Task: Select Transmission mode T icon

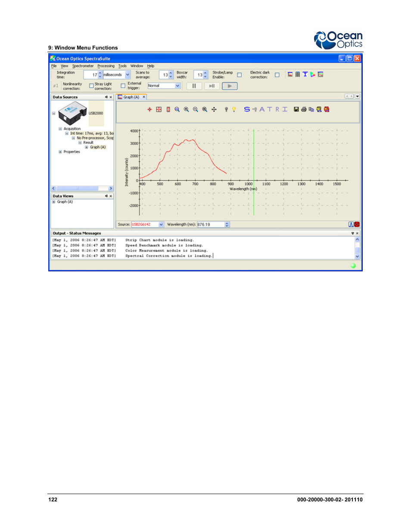Action: coord(270,109)
